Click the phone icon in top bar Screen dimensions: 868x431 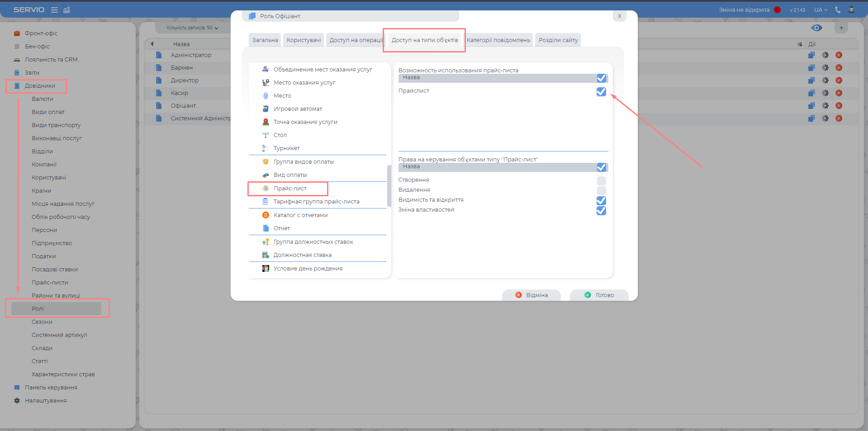tap(838, 10)
